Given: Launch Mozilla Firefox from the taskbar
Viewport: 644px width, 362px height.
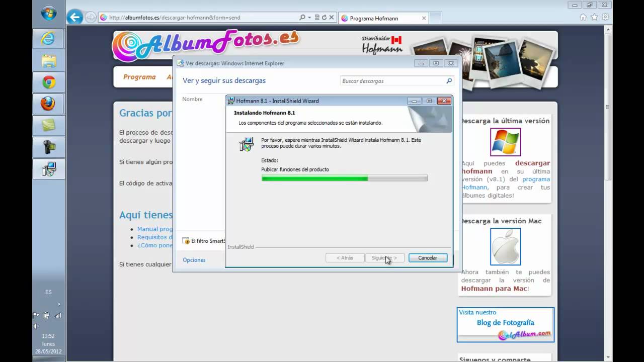Looking at the screenshot, I should 49,104.
